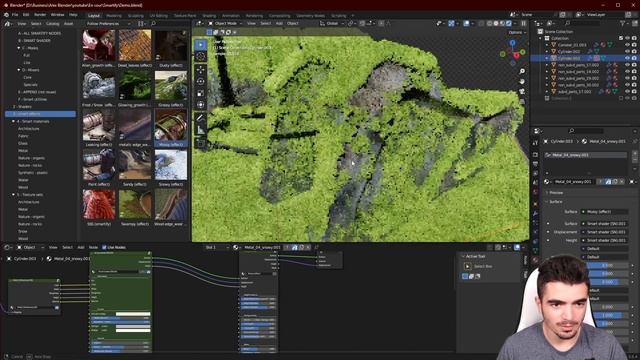Collapse the Surface panel in material properties

(556, 202)
